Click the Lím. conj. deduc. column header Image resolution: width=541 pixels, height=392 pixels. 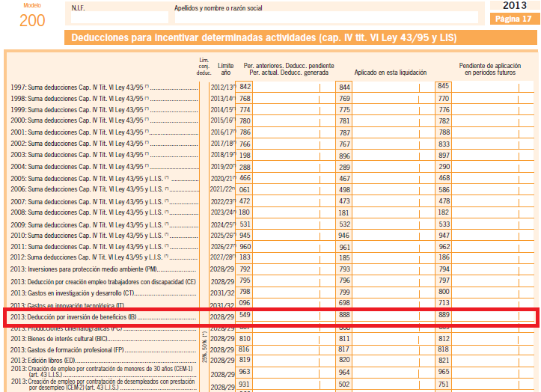pos(204,67)
